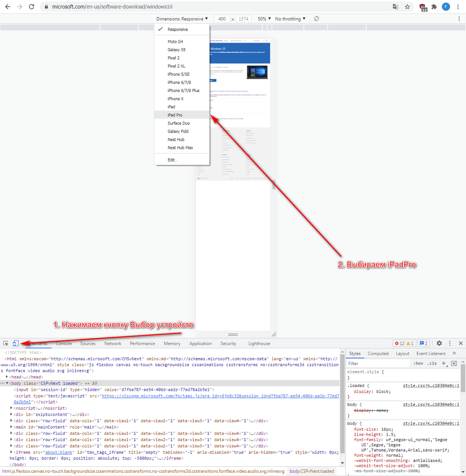Choose Surface Duo from device list
The height and width of the screenshot is (476, 466).
pos(182,123)
